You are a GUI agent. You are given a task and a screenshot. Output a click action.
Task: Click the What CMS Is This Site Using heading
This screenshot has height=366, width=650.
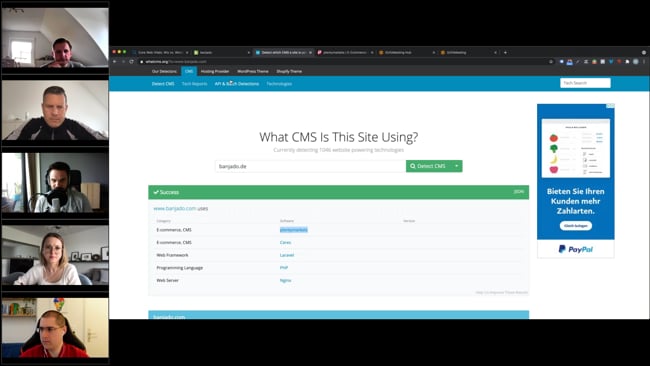pyautogui.click(x=338, y=137)
